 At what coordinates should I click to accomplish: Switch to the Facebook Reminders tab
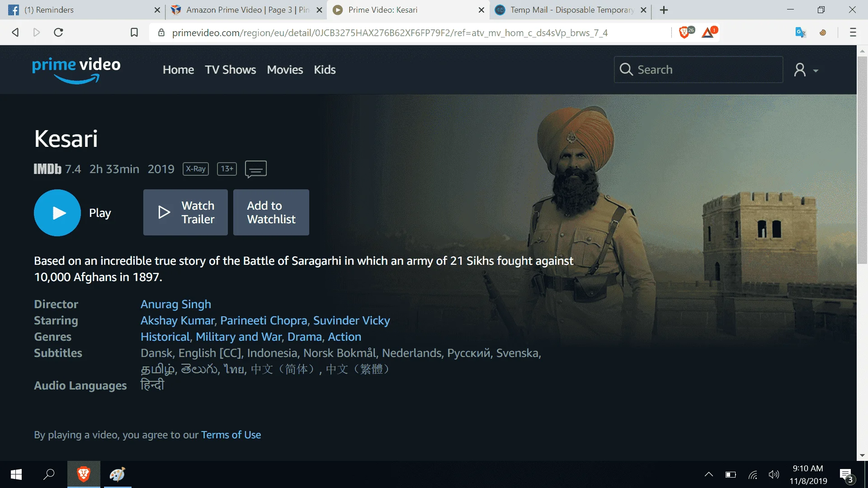pyautogui.click(x=81, y=10)
